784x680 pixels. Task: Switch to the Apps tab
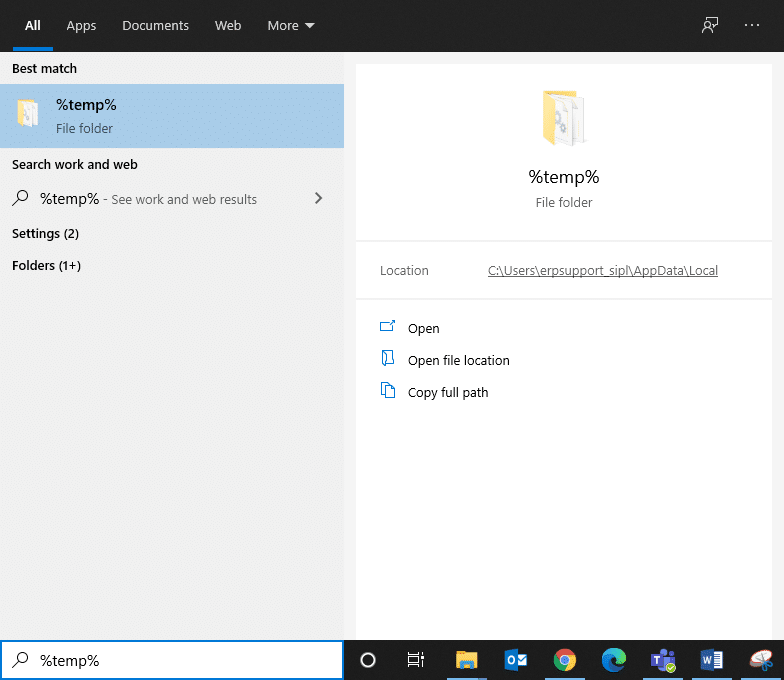(81, 26)
